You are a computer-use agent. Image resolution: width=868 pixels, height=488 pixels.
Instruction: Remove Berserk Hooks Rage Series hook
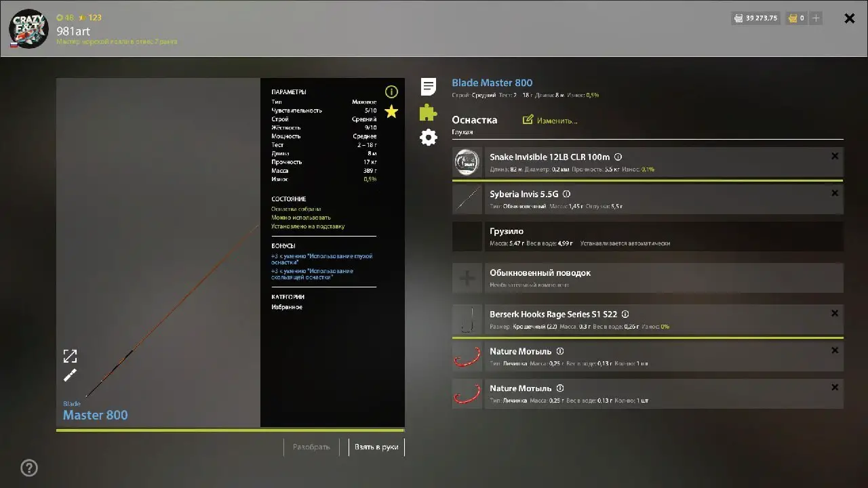point(835,313)
